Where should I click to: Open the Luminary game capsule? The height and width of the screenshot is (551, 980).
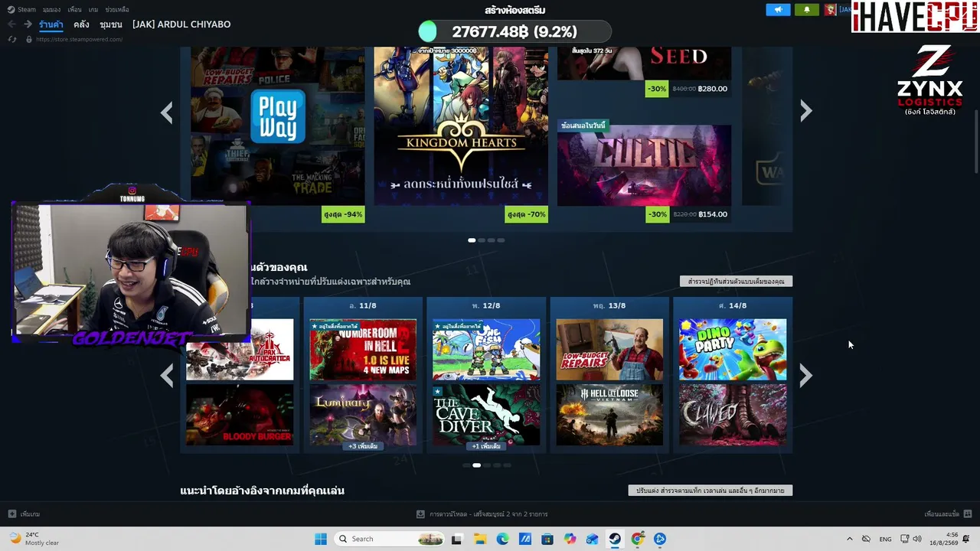[x=363, y=415]
